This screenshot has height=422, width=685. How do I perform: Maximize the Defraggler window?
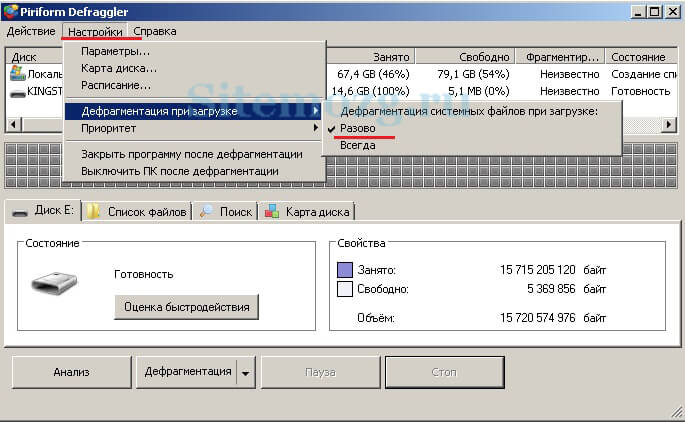(x=654, y=12)
